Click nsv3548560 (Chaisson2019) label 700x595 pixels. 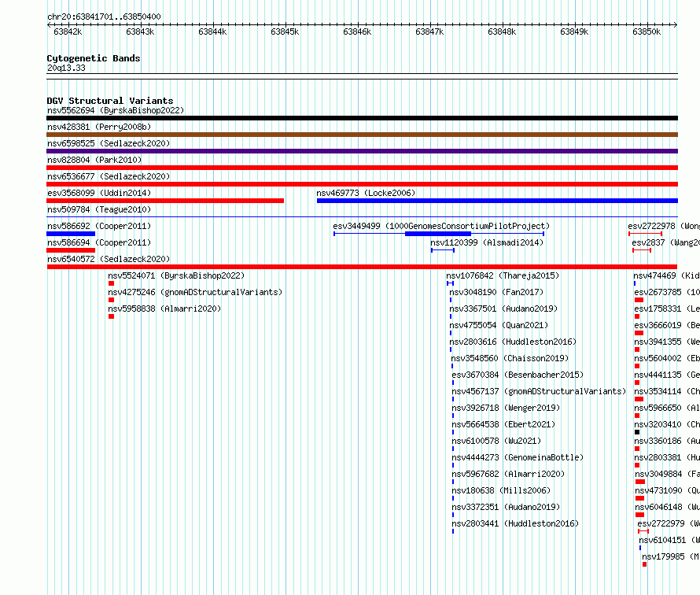[510, 358]
